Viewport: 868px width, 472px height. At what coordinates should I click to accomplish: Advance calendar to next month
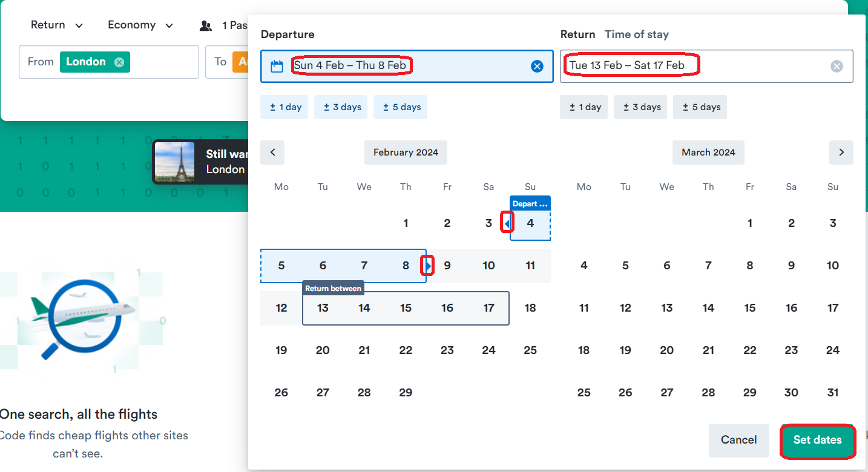tap(841, 152)
